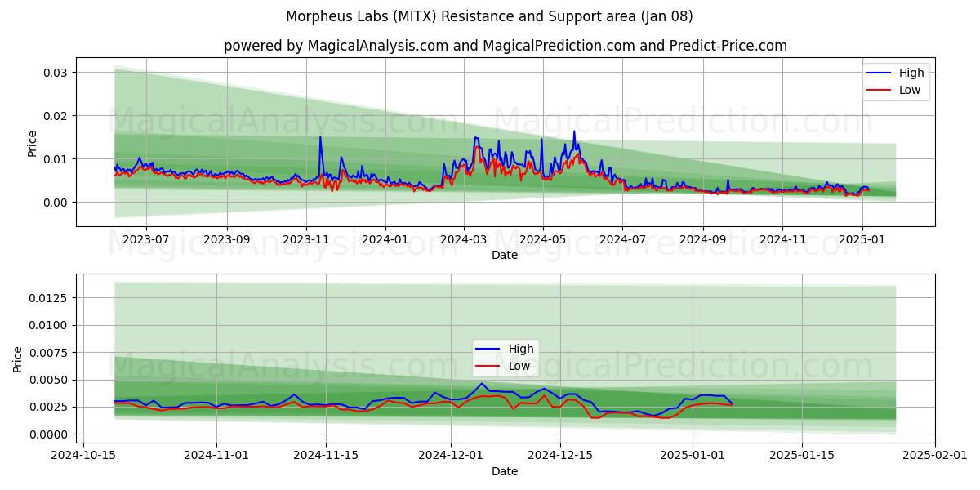Click 'Low' in the bottom chart legend
Screen dimensions: 980x490
coord(519,366)
